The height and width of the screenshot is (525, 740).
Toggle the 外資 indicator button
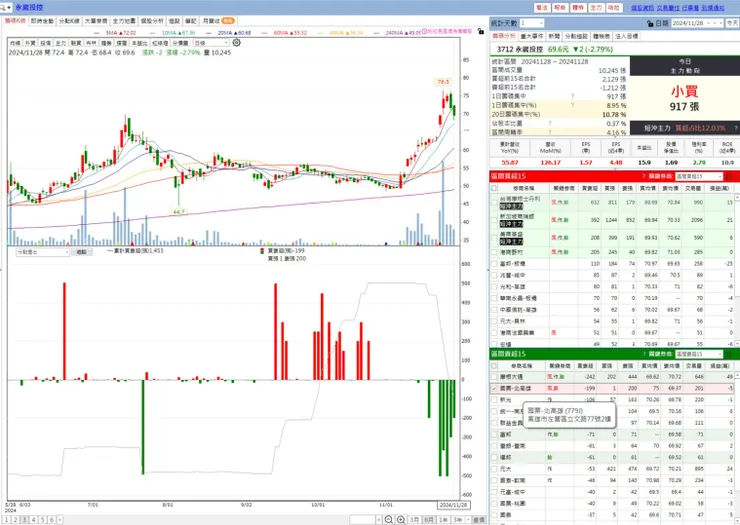(30, 43)
